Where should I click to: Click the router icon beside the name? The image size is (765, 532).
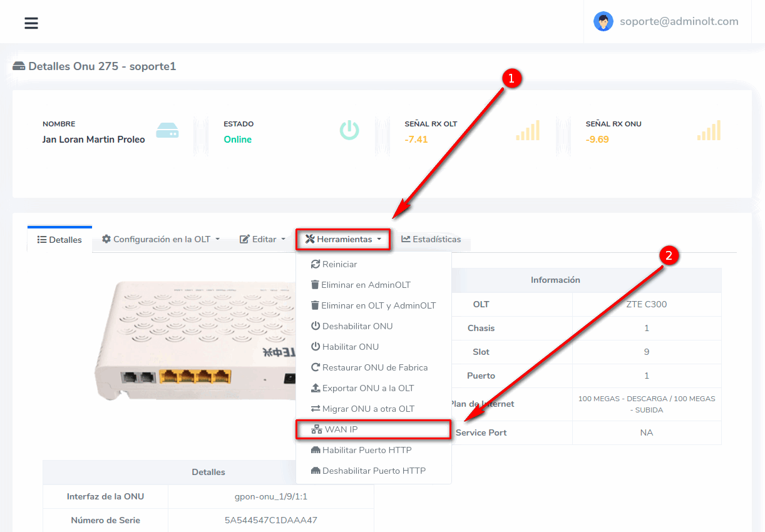167,130
